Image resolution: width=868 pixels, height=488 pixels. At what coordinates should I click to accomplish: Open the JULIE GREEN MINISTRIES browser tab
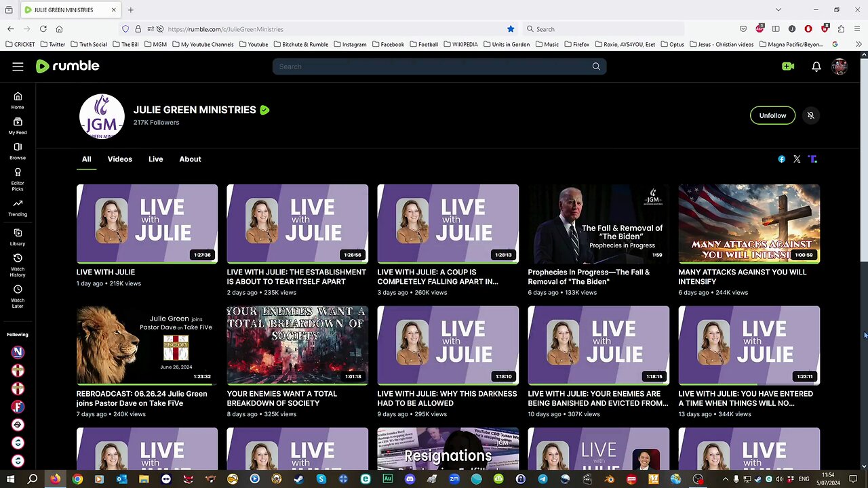pyautogui.click(x=70, y=10)
